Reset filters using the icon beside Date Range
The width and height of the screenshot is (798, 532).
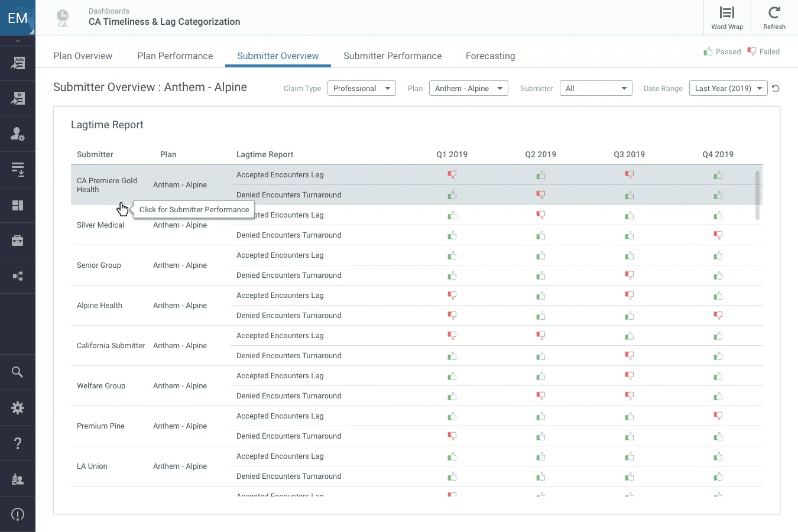(x=776, y=89)
